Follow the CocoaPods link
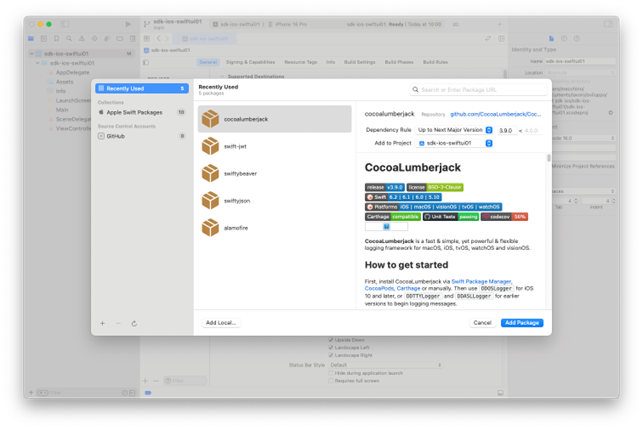The height and width of the screenshot is (430, 643). 379,289
